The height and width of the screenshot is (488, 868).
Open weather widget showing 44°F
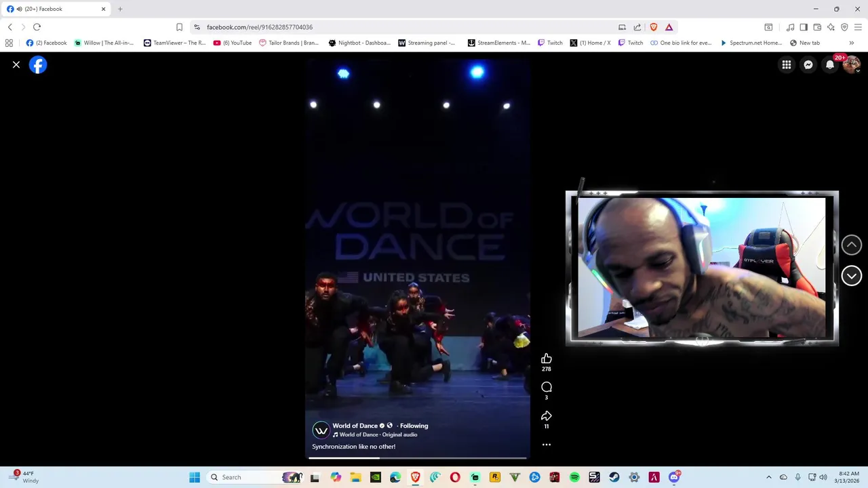23,477
